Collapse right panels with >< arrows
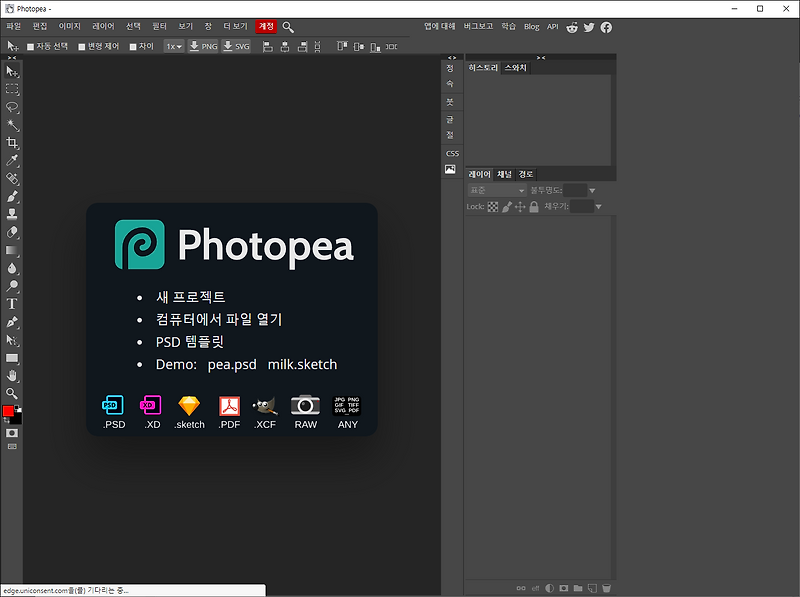Screen dimensions: 800x597 coord(541,58)
